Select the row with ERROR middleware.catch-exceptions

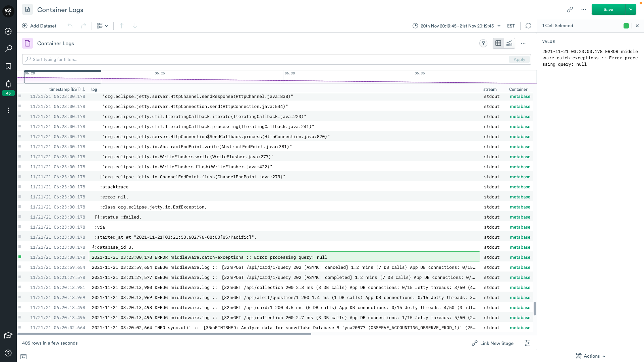click(x=20, y=257)
